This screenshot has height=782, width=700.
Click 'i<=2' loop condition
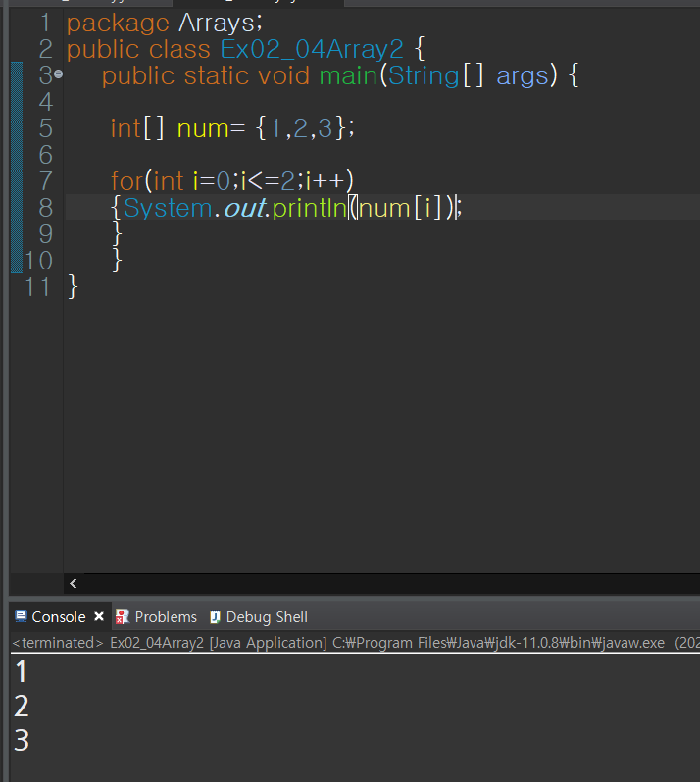coord(268,180)
